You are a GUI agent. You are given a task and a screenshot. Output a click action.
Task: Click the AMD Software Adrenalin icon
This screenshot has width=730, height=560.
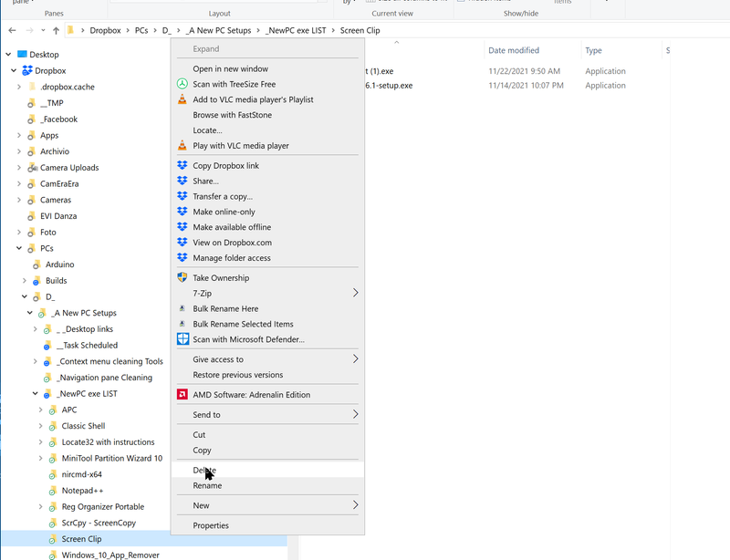coord(182,395)
